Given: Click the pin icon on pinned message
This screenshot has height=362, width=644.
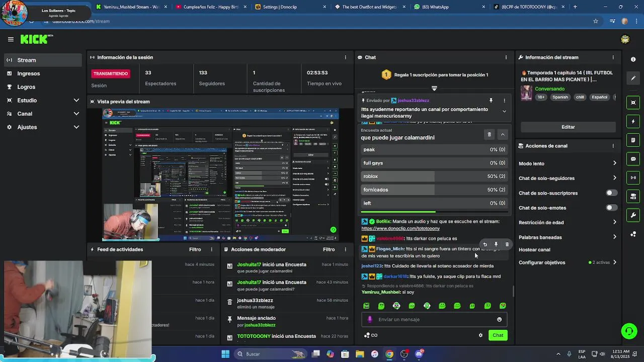Looking at the screenshot, I should coord(491,101).
